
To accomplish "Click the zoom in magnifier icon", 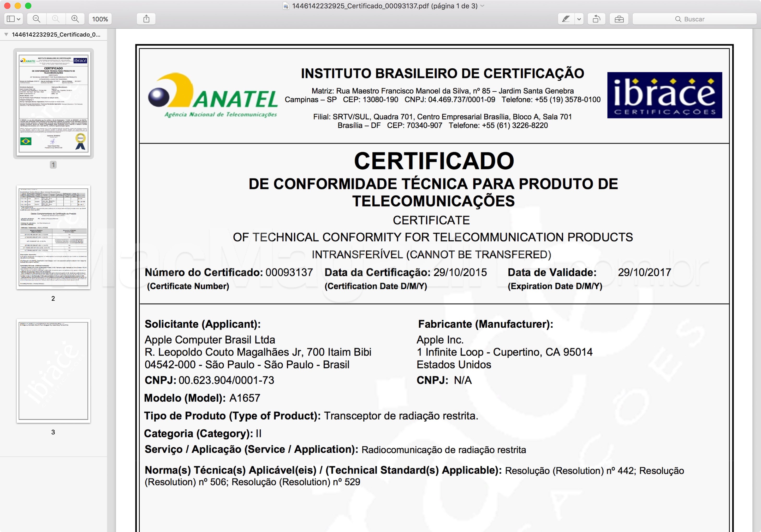I will tap(75, 19).
